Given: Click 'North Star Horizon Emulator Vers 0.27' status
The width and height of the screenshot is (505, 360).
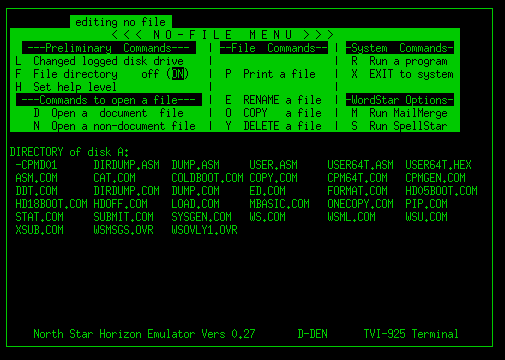Looking at the screenshot, I should 144,334.
